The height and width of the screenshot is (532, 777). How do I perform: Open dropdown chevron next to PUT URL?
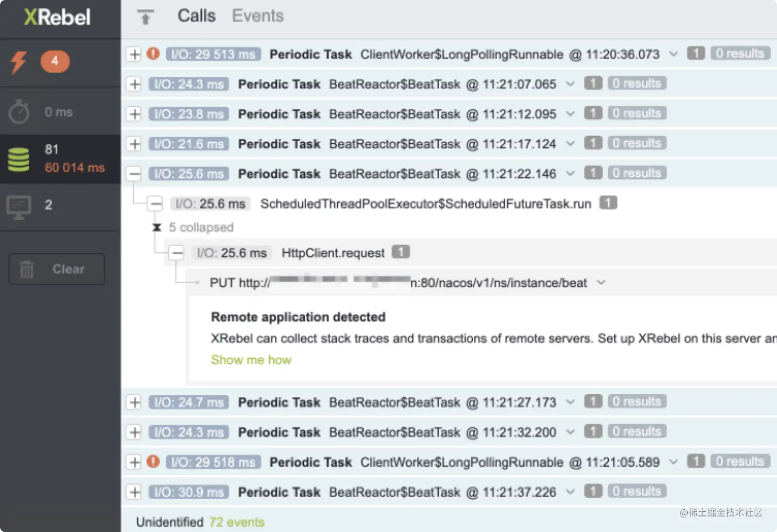click(601, 283)
